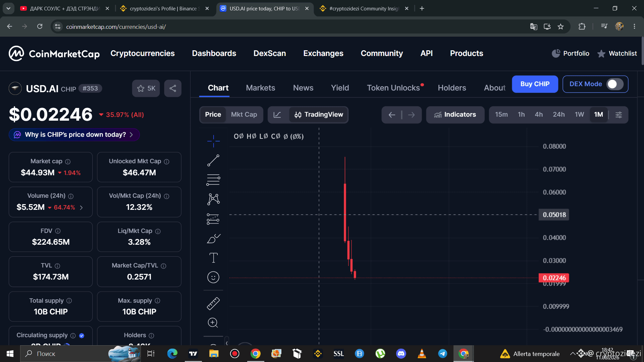The image size is (644, 362).
Task: Open the Exchanges navigation menu
Action: pyautogui.click(x=323, y=54)
